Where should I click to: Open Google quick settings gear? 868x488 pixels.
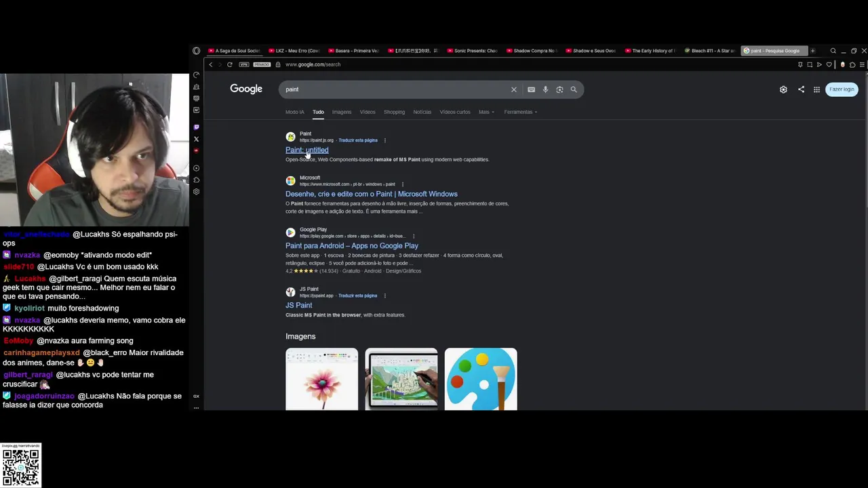click(x=783, y=89)
